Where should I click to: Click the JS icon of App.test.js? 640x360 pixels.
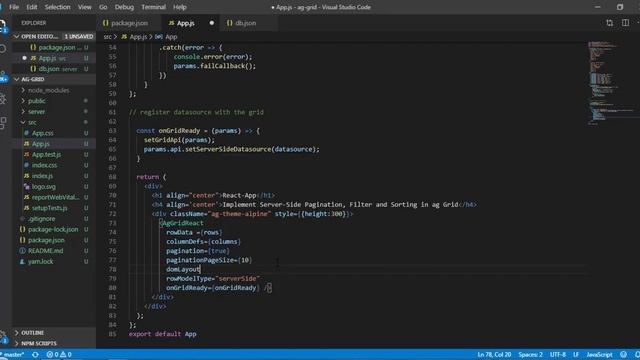point(27,154)
